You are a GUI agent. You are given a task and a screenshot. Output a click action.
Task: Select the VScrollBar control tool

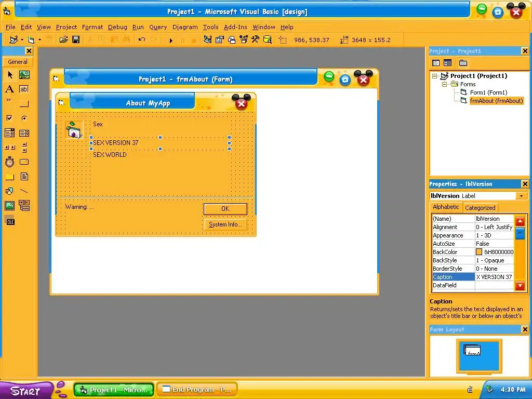[x=24, y=147]
